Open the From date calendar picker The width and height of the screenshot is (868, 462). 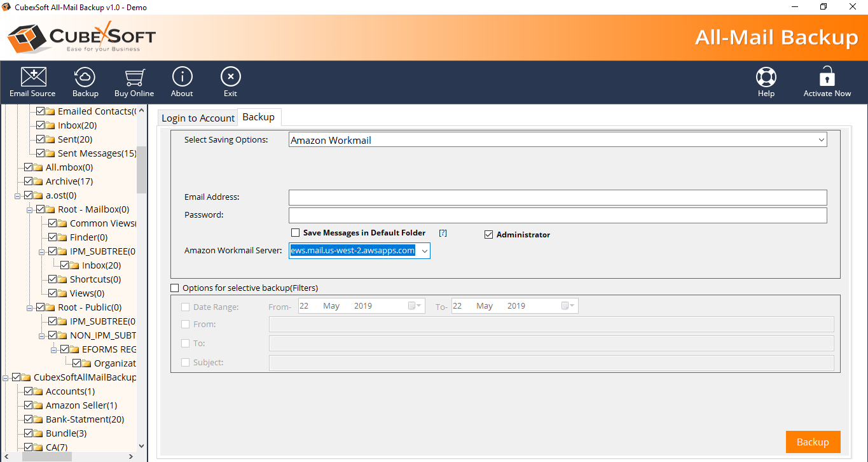click(415, 306)
